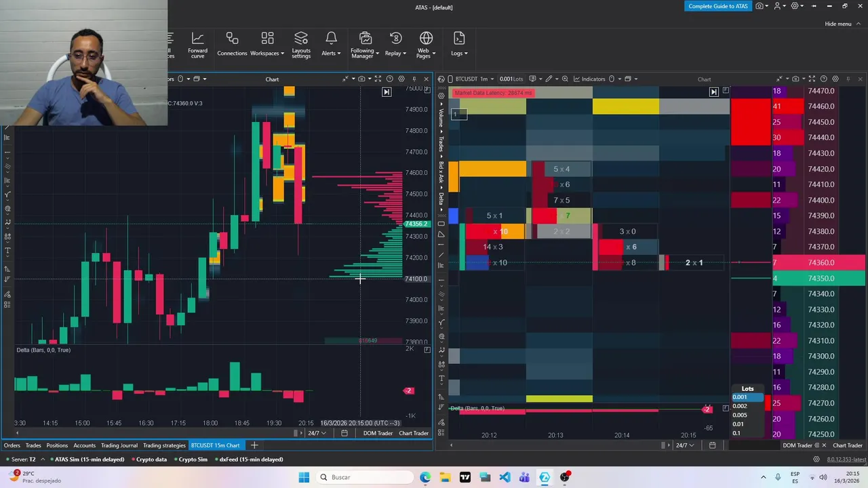The width and height of the screenshot is (868, 488).
Task: Jump to latest bar in left chart
Action: [x=387, y=92]
